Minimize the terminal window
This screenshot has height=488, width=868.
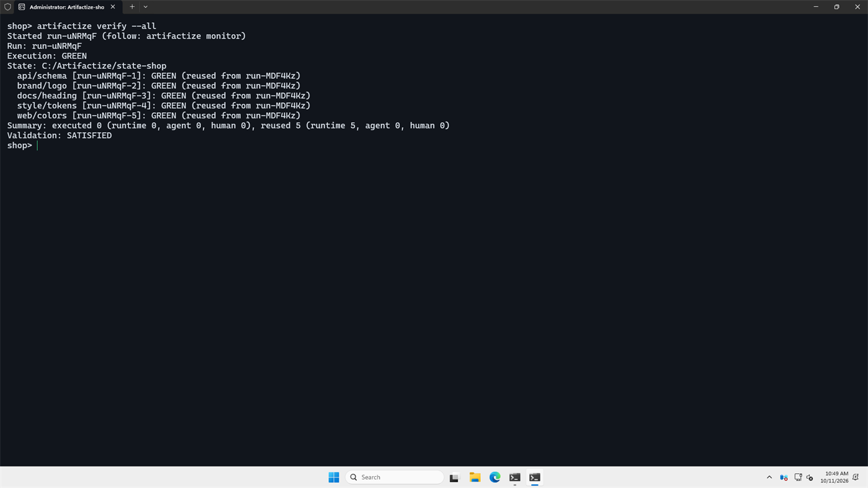pyautogui.click(x=816, y=7)
